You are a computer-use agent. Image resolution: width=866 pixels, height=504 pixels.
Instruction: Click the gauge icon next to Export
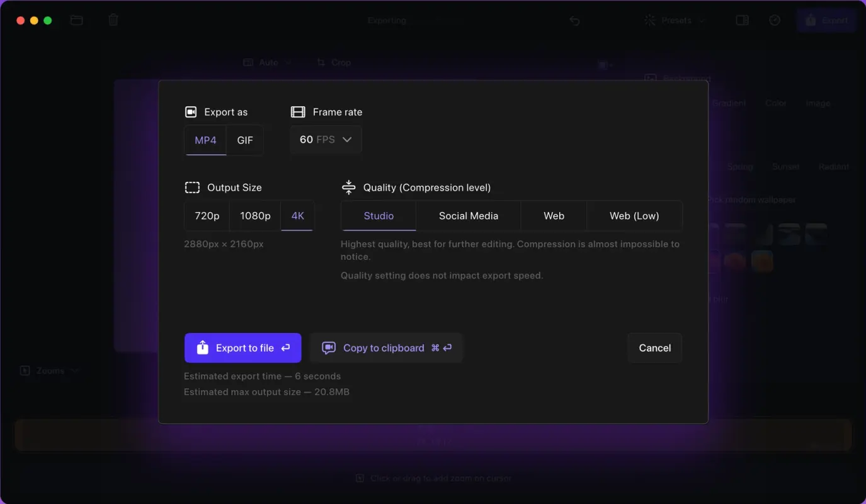(775, 20)
